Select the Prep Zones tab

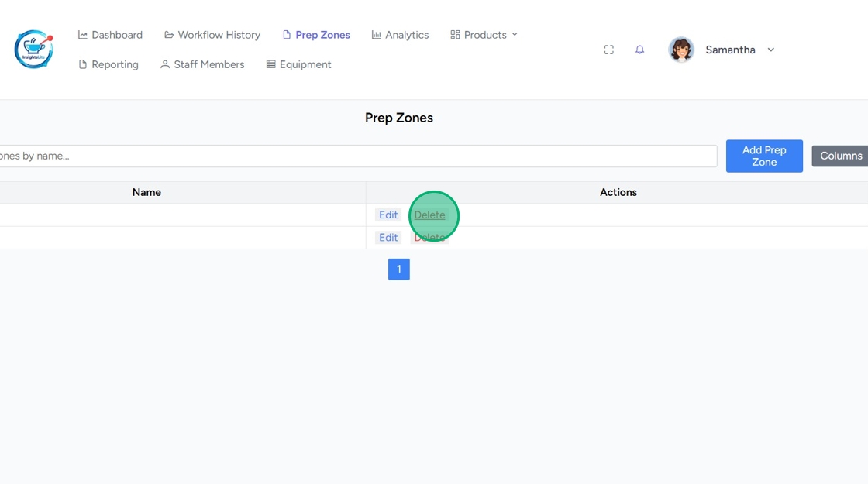316,35
